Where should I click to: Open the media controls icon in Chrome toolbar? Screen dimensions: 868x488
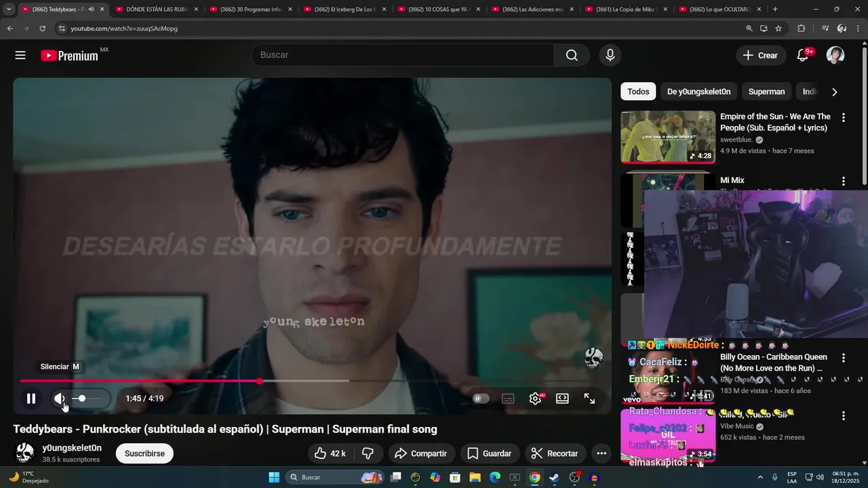[825, 28]
